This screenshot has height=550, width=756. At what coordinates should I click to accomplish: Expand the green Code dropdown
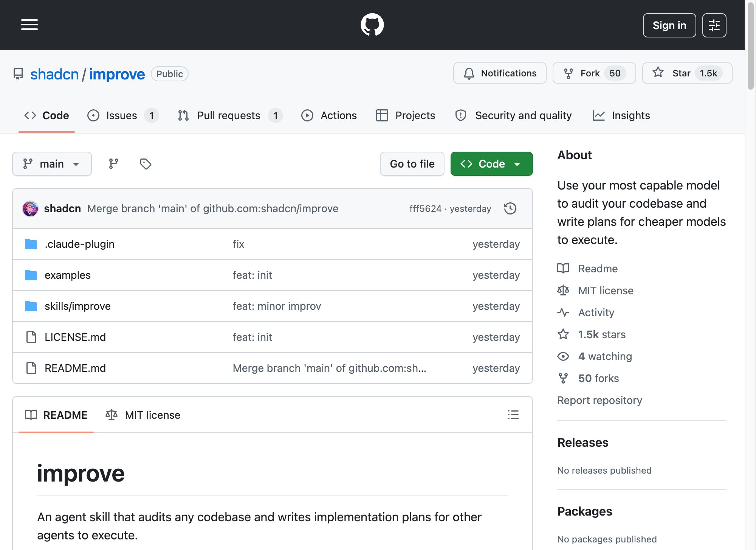tap(491, 164)
